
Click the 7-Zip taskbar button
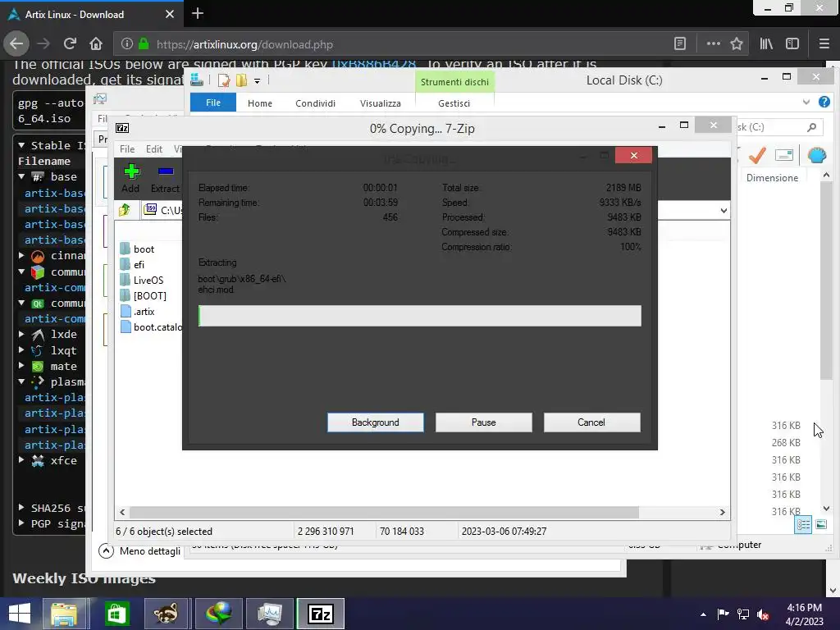pyautogui.click(x=321, y=614)
